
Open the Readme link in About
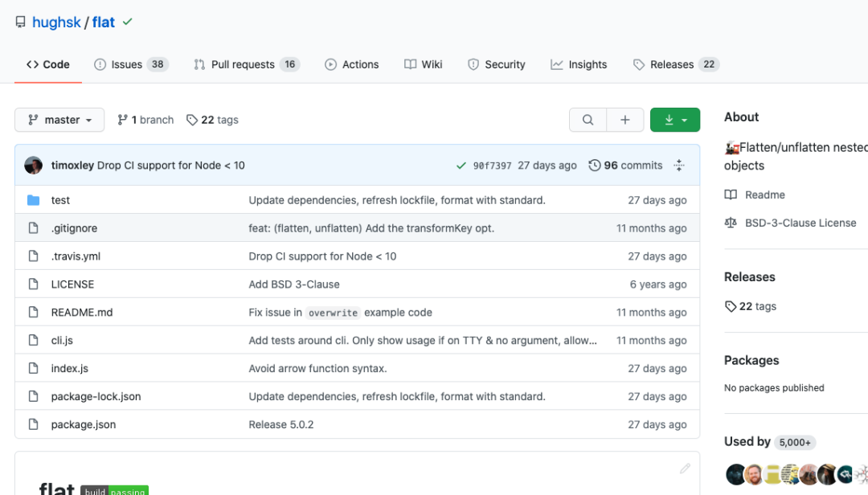pyautogui.click(x=764, y=194)
